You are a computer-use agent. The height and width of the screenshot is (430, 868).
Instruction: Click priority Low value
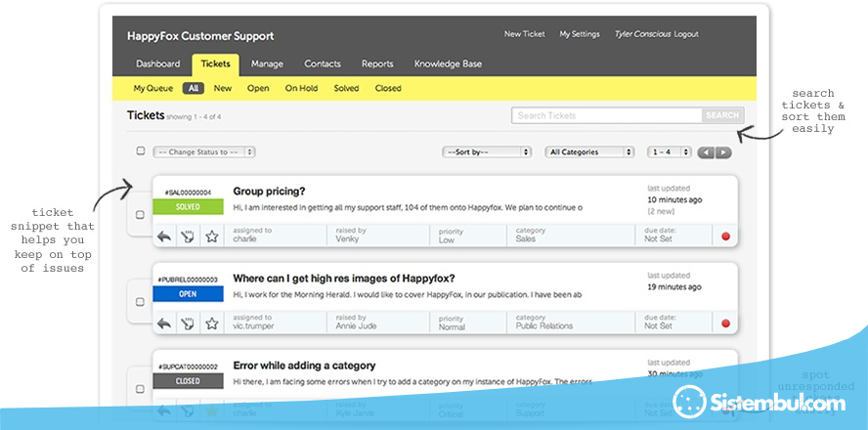click(446, 240)
